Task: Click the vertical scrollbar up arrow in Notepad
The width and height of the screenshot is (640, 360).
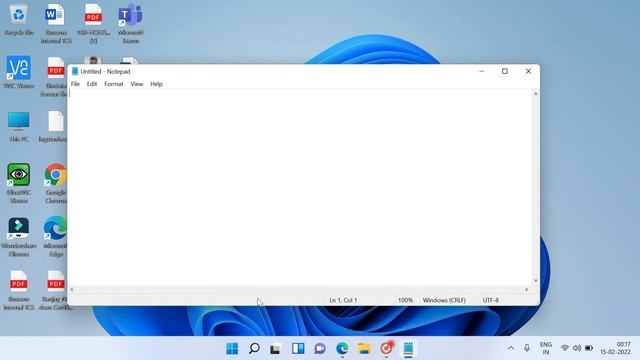Action: [536, 93]
